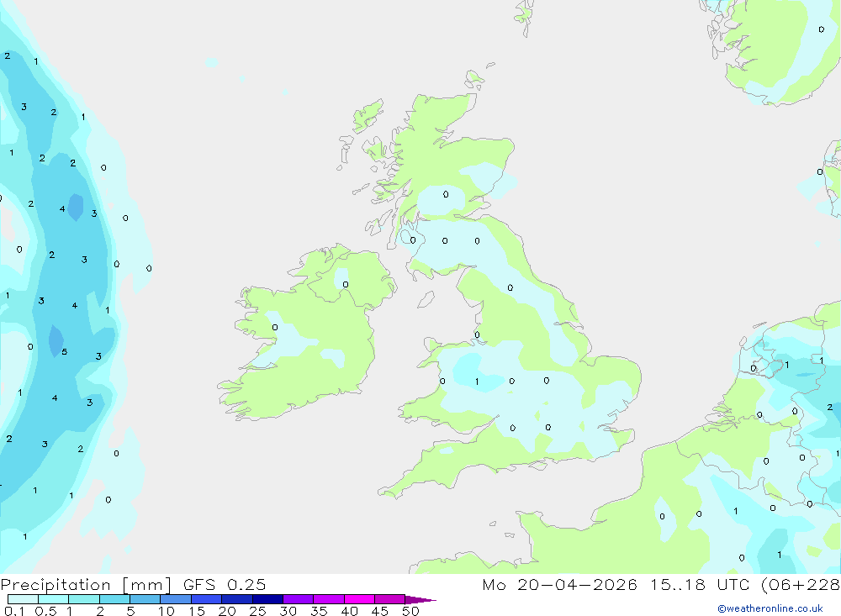Select the 20–25 mm dark blue swatch
This screenshot has height=616, width=841.
(x=237, y=599)
